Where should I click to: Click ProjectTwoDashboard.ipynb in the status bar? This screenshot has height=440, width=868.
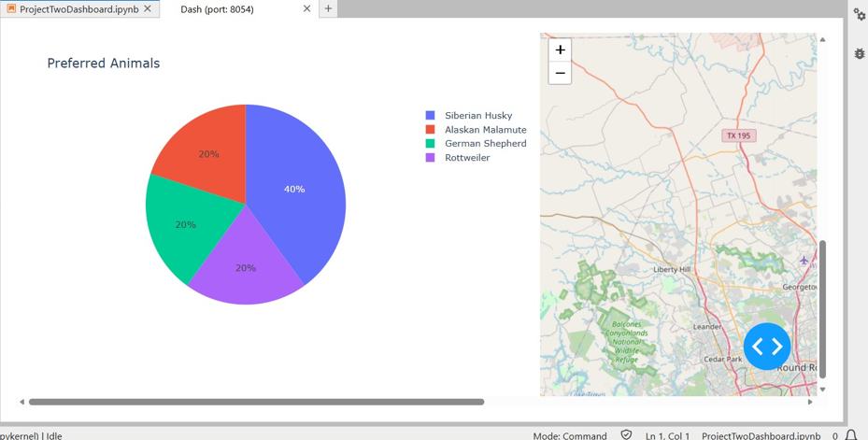(x=761, y=435)
